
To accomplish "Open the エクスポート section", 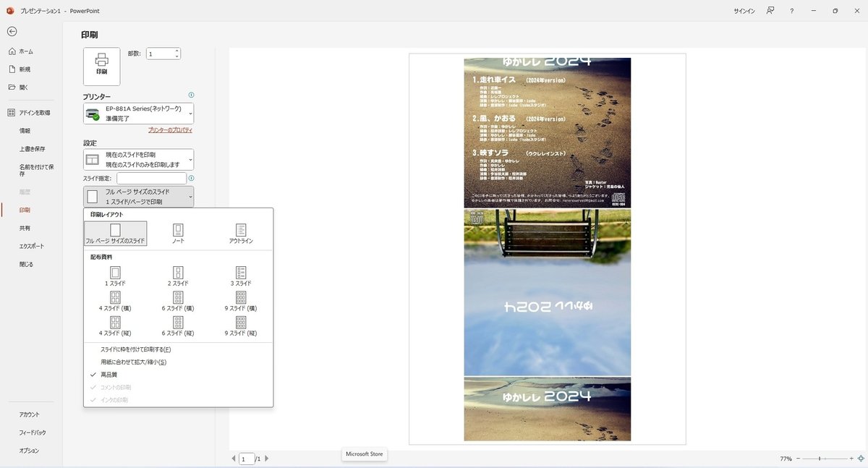I will [31, 246].
